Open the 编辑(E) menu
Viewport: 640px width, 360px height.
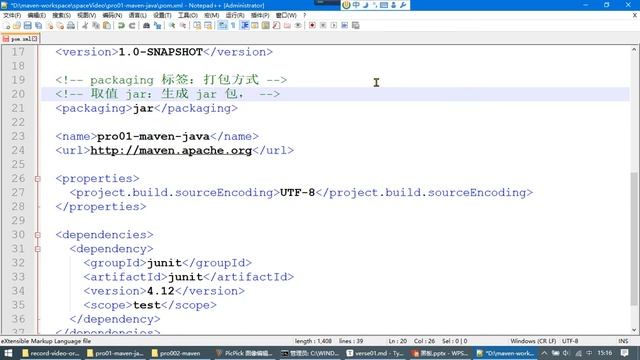click(37, 15)
